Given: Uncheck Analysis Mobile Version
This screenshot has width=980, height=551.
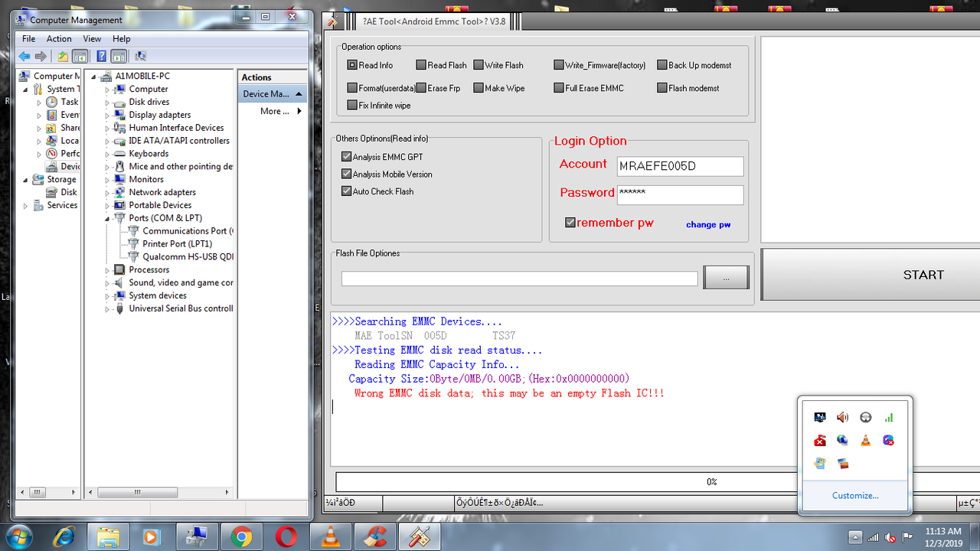Looking at the screenshot, I should 346,174.
